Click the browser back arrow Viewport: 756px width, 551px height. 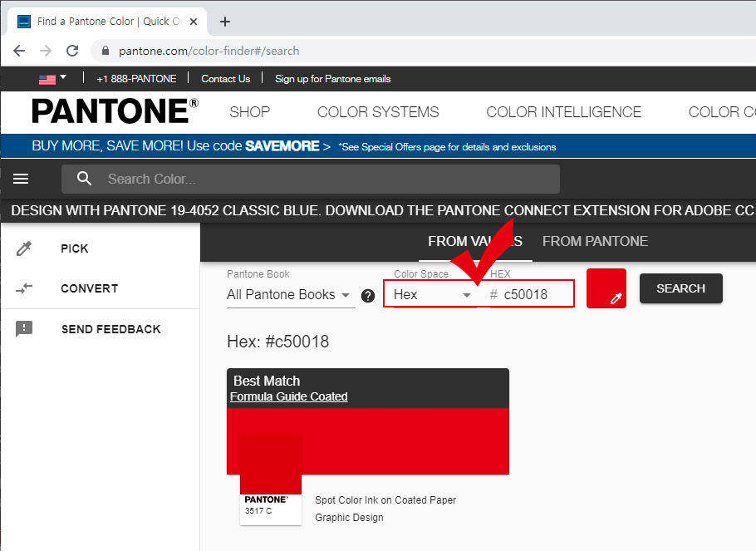[x=19, y=51]
